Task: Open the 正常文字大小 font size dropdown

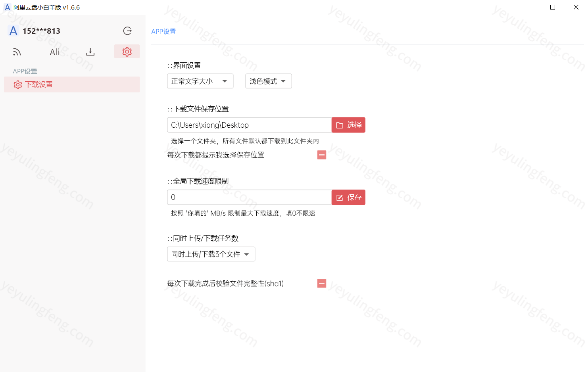Action: (200, 81)
